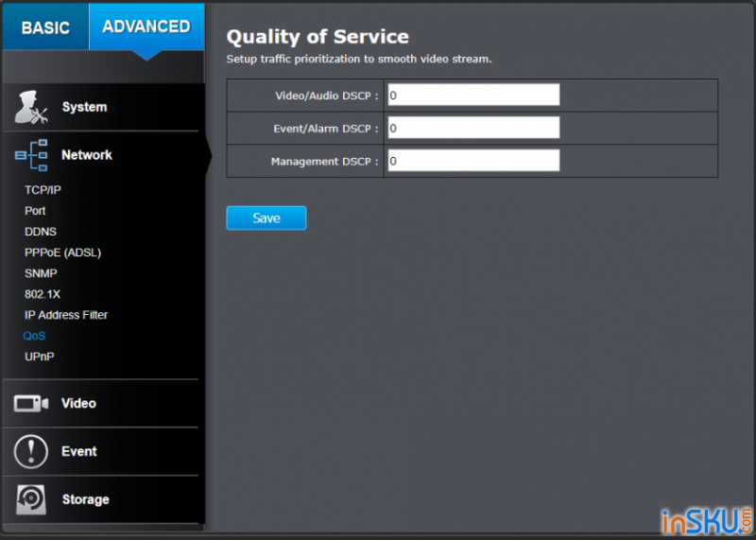Click the Network topology icon
This screenshot has height=540, width=756.
tap(31, 155)
